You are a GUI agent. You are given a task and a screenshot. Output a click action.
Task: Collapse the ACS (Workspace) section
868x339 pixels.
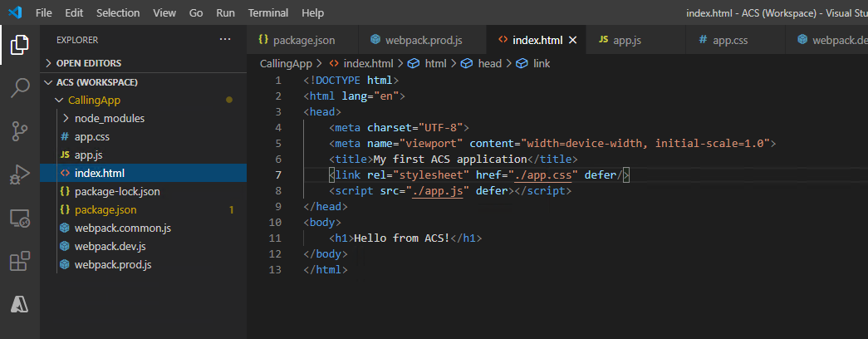(x=96, y=82)
